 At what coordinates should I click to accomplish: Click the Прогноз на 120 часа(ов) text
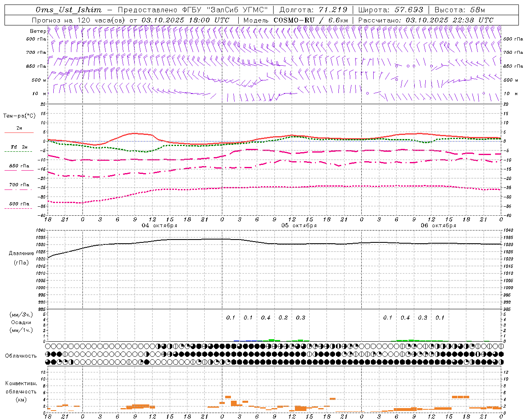(79, 20)
